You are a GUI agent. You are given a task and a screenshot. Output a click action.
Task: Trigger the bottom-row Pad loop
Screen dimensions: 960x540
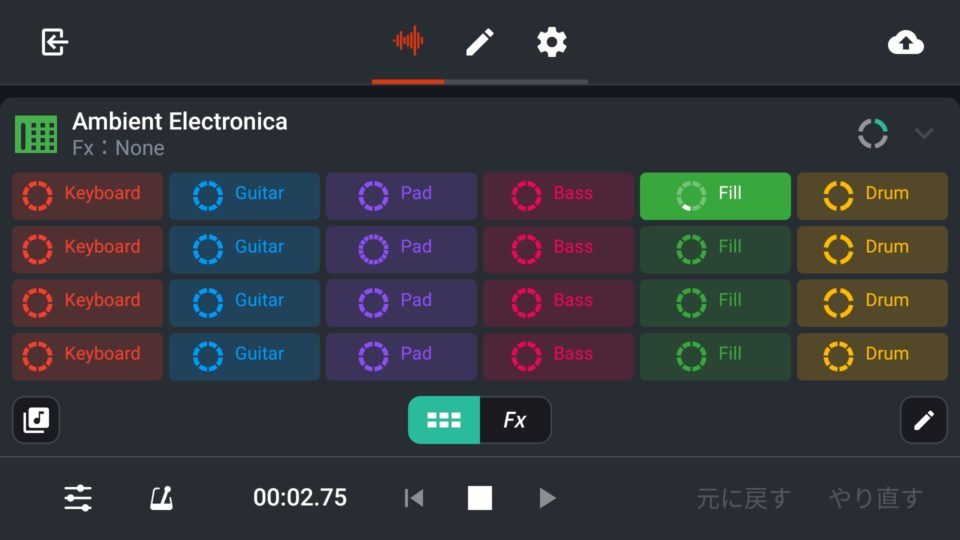tap(401, 356)
